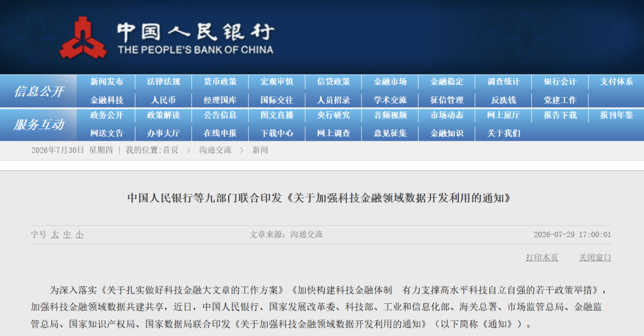
Task: Open 政务公开 under 服务互动
Action: (x=107, y=116)
